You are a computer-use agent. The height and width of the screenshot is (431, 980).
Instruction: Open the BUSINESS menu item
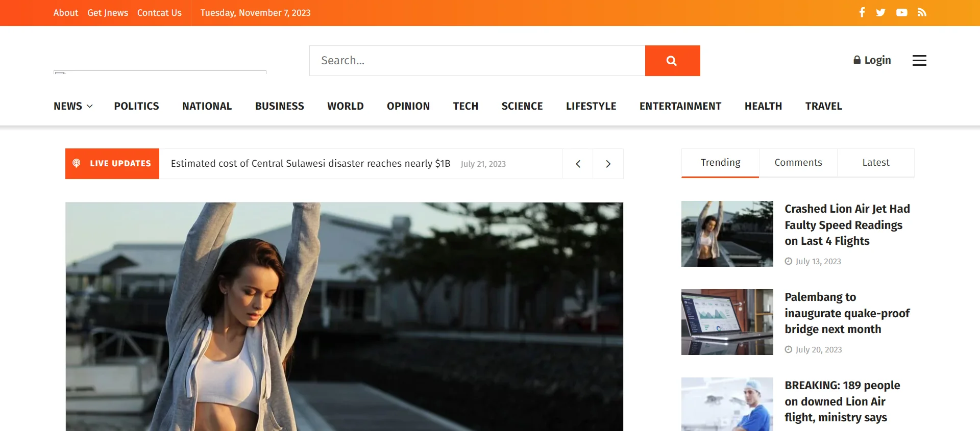tap(280, 106)
